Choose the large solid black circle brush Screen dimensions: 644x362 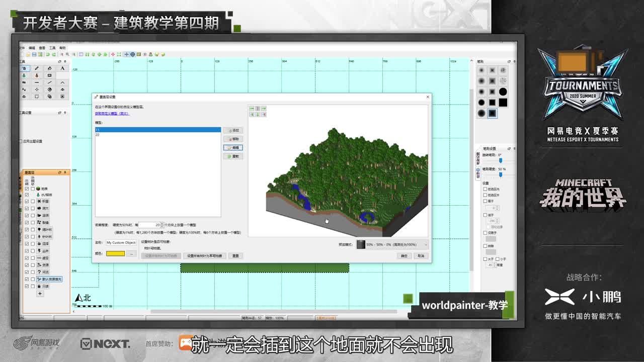(503, 92)
